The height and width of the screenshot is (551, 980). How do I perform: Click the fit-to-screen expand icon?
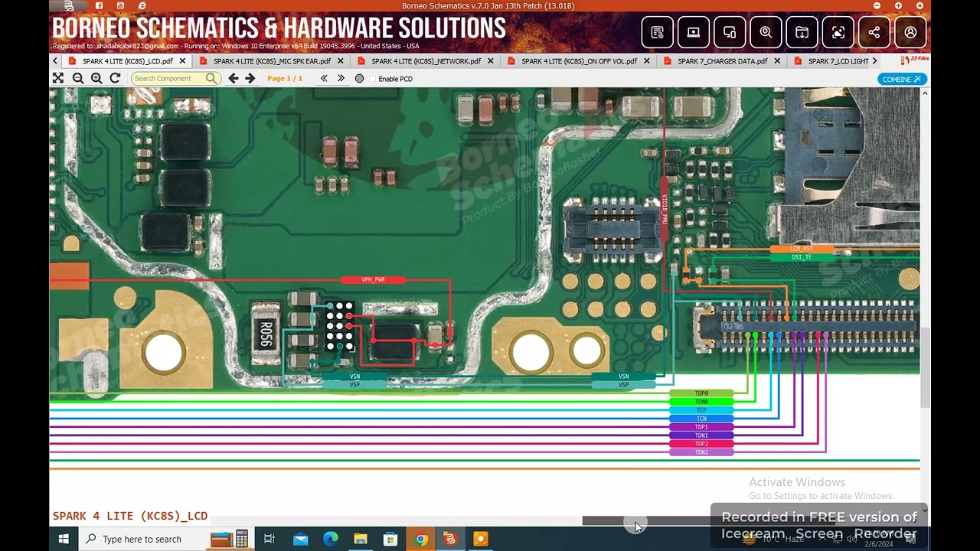point(58,78)
